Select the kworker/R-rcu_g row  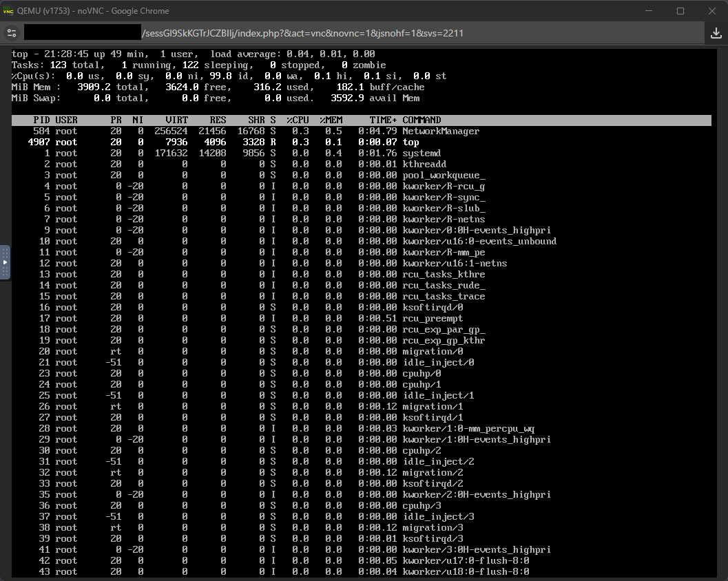coord(361,186)
